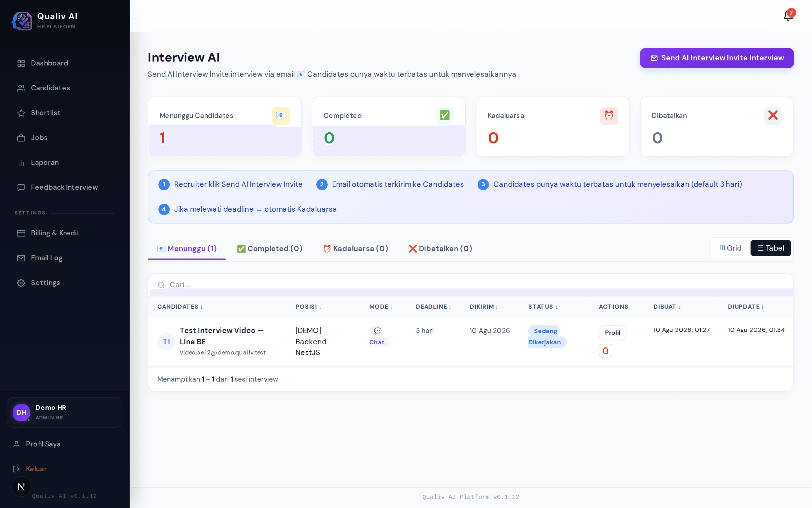Select the Menunggu (1) tab
The width and height of the screenshot is (812, 508).
tap(187, 249)
